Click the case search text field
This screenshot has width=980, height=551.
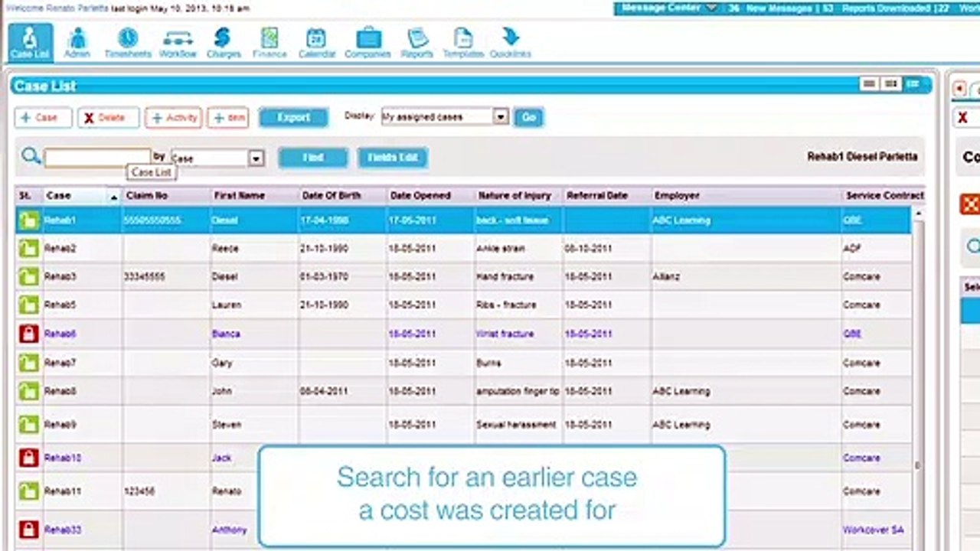click(x=97, y=157)
